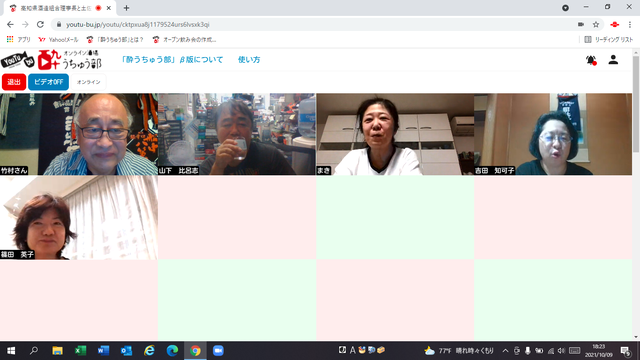
Task: Click the network signal tray icon
Action: click(x=551, y=351)
